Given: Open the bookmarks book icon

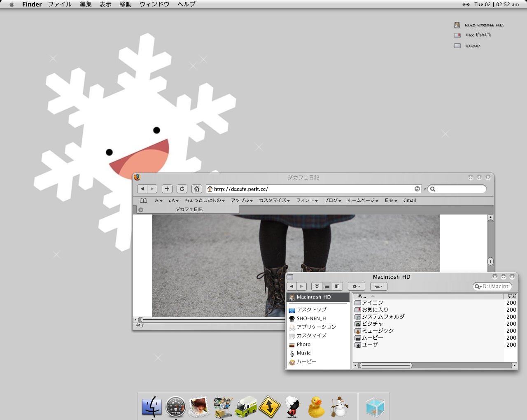Looking at the screenshot, I should pos(143,201).
